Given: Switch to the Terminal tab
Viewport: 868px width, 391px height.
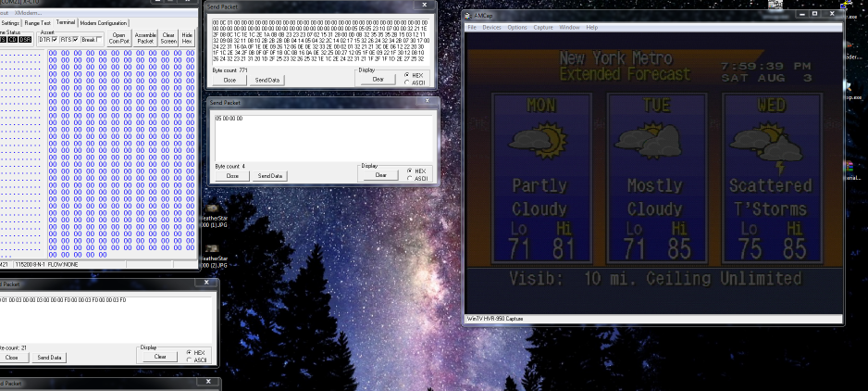Looking at the screenshot, I should [66, 22].
